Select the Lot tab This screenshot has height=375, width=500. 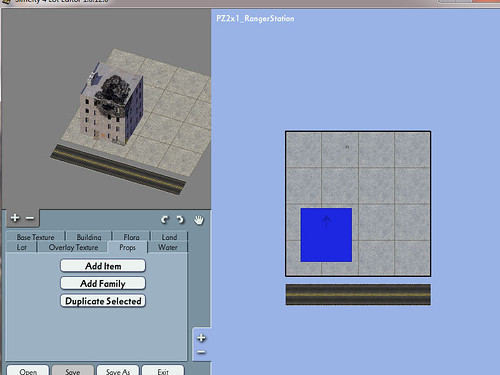[x=22, y=247]
